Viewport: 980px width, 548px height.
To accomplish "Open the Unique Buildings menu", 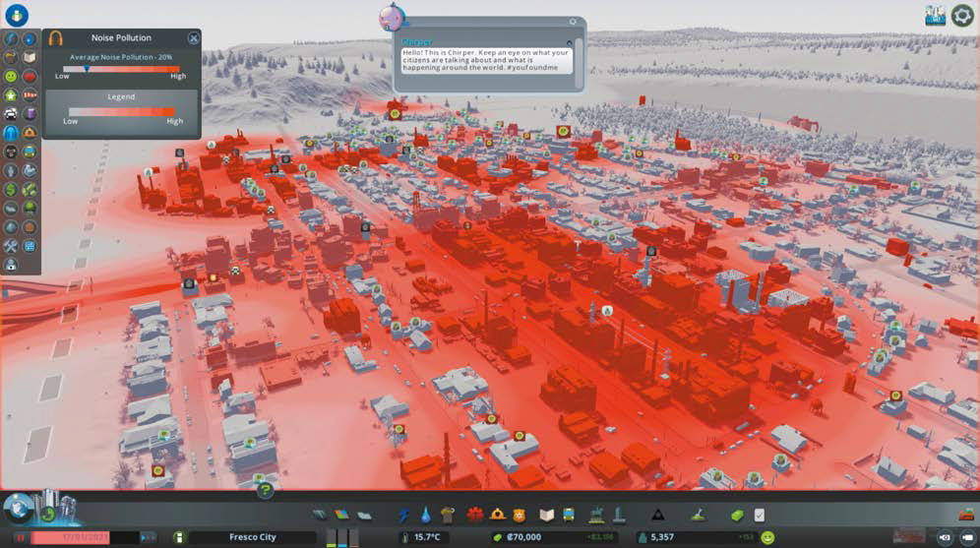I will coord(619,515).
